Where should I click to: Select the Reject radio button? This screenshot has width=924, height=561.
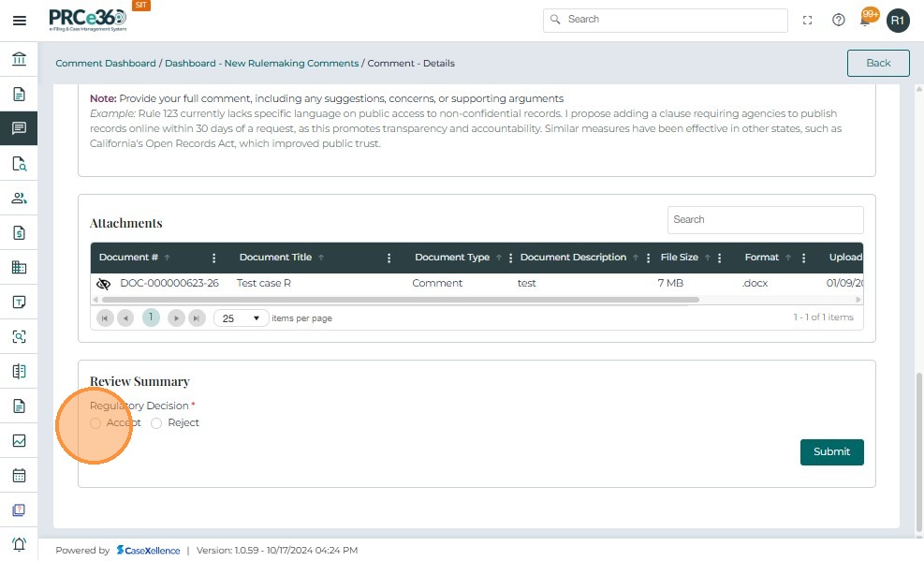pyautogui.click(x=156, y=423)
